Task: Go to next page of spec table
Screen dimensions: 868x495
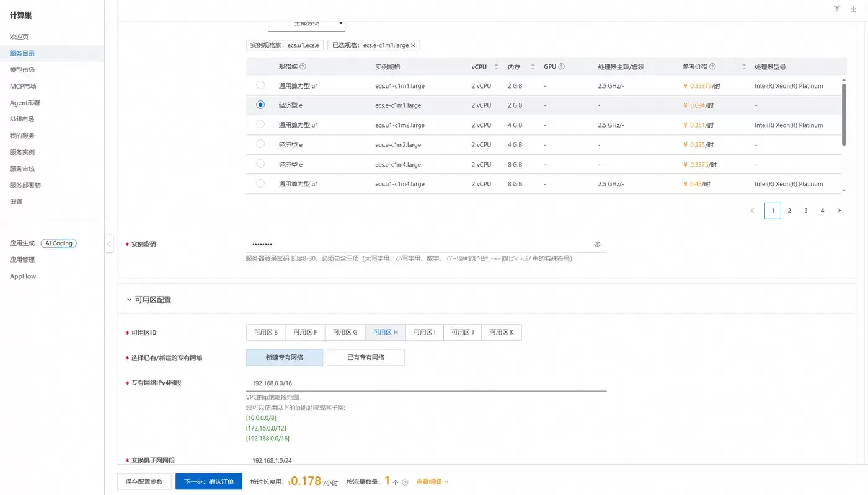Action: pos(839,211)
